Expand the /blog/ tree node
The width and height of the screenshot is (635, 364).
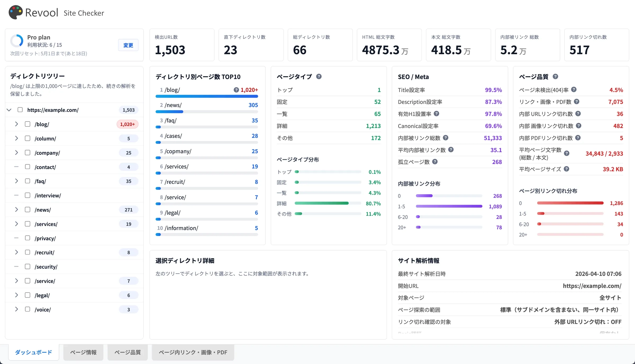16,124
